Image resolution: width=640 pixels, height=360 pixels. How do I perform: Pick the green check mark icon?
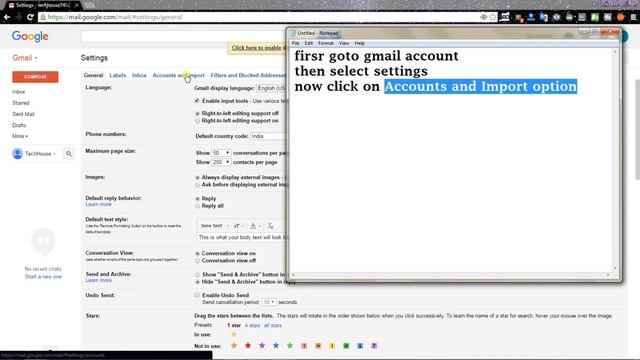point(346,346)
